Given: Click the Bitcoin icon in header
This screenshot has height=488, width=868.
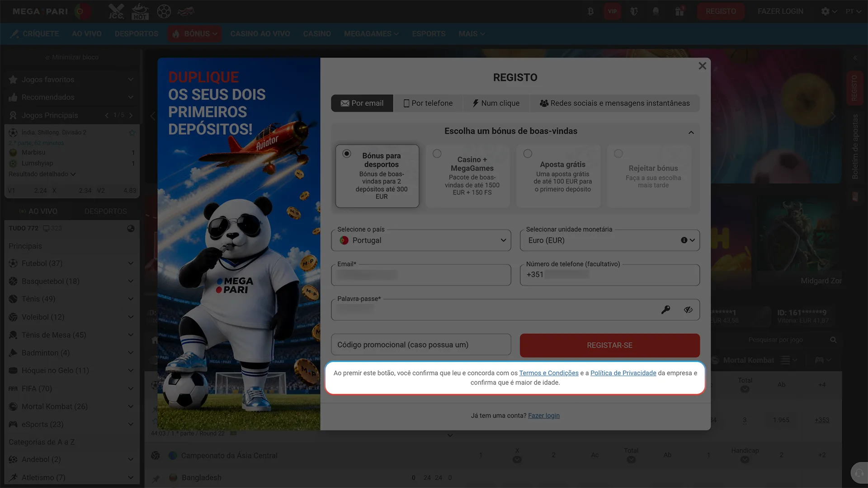Looking at the screenshot, I should tap(590, 11).
